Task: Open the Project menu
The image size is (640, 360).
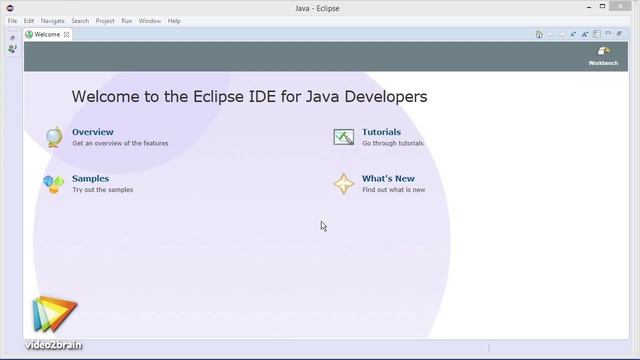Action: [x=105, y=21]
